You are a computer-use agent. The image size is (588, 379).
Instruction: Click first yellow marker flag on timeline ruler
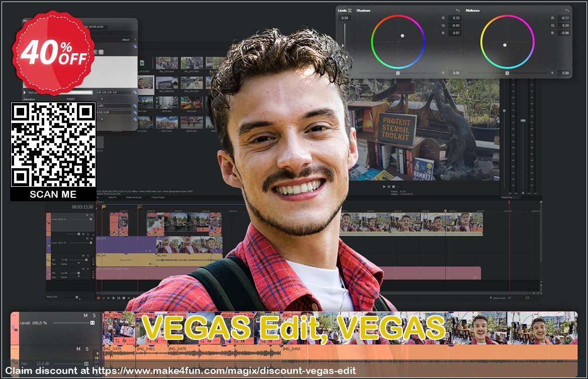click(x=104, y=207)
